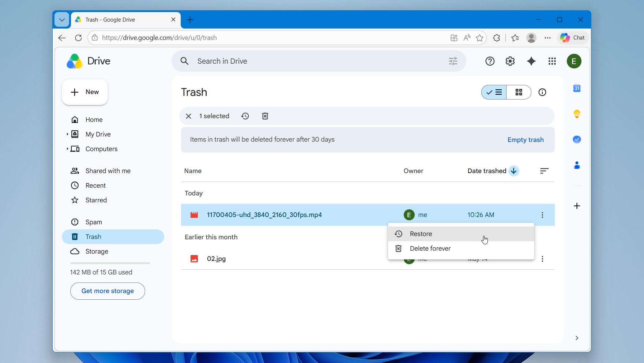Open the browser extensions icon
This screenshot has width=644, height=363.
[497, 38]
